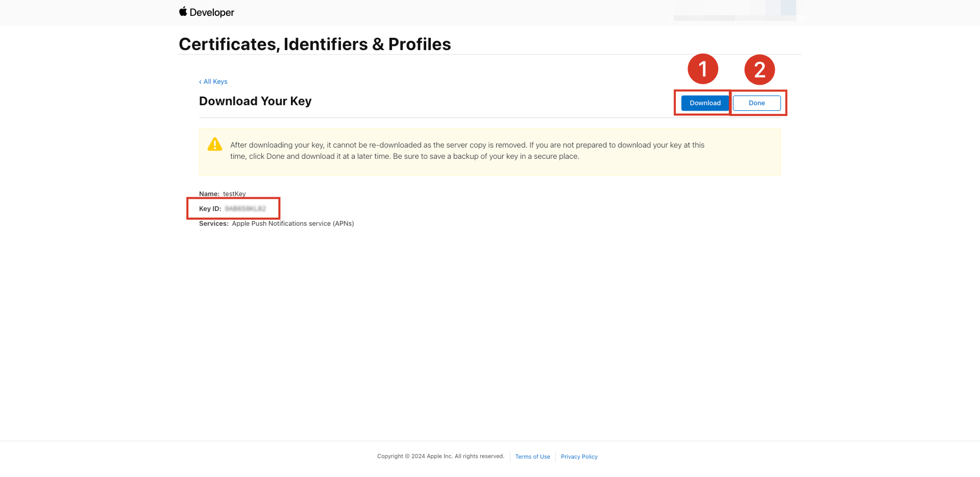Click the blurred Key ID value

tap(245, 209)
